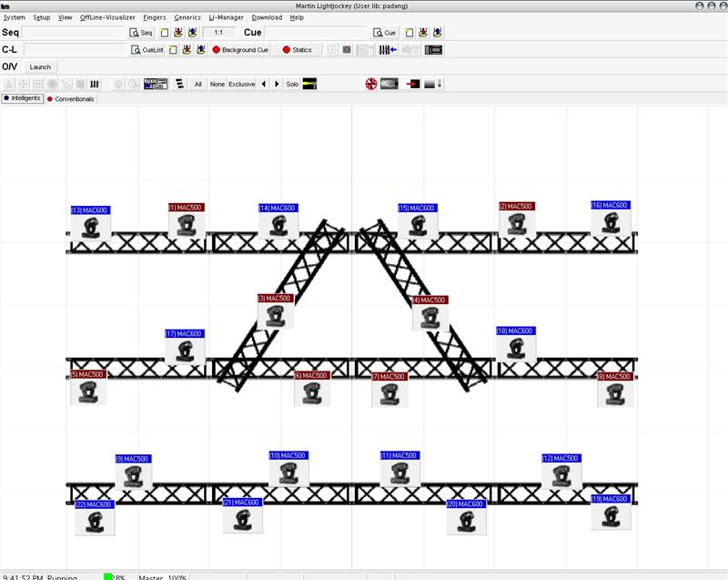The height and width of the screenshot is (580, 728).
Task: Open the sequence list with Seq button
Action: pyautogui.click(x=141, y=33)
